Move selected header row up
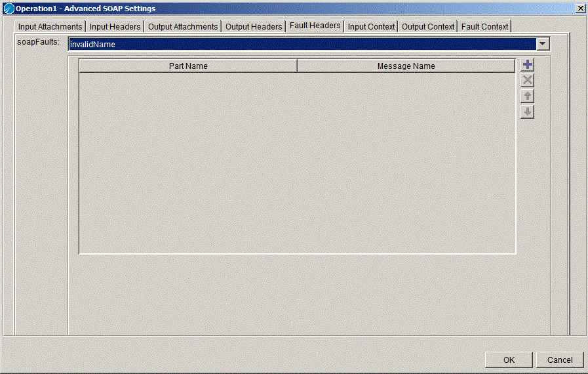This screenshot has height=374, width=588. coord(527,96)
